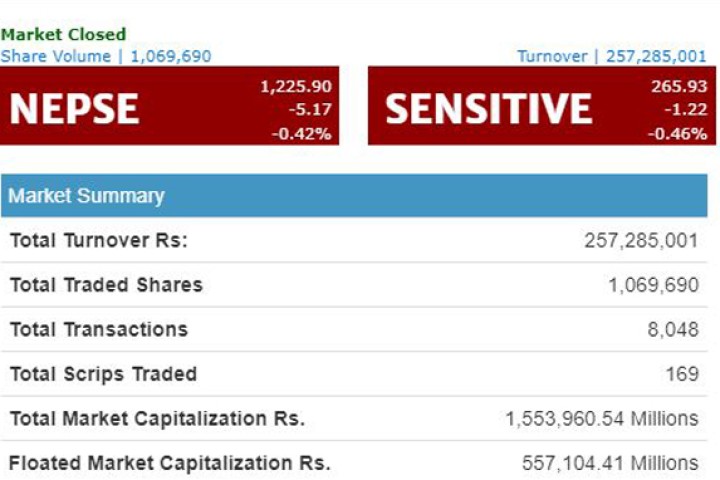Image resolution: width=720 pixels, height=480 pixels.
Task: Click the Market Closed status text
Action: click(63, 35)
